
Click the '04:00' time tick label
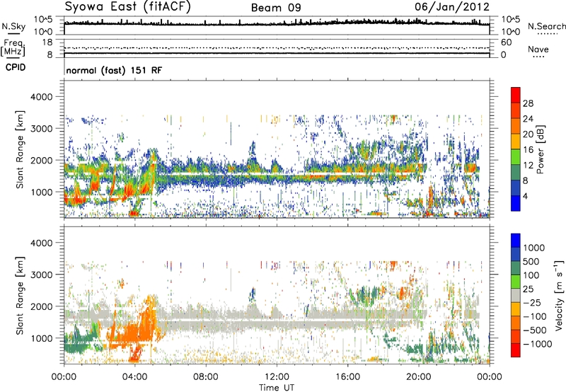135,377
